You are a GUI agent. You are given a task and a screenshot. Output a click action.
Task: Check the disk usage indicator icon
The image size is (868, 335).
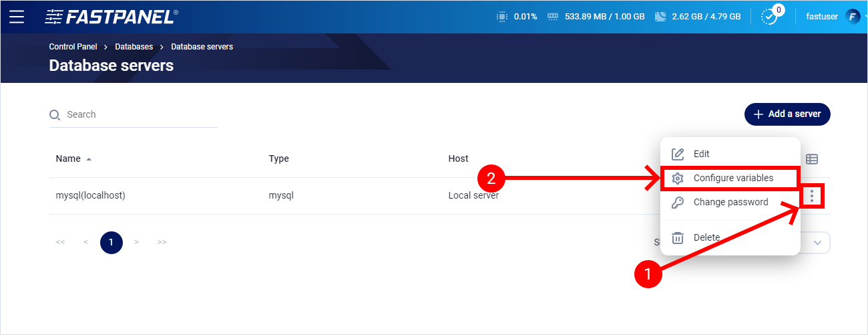click(x=661, y=17)
